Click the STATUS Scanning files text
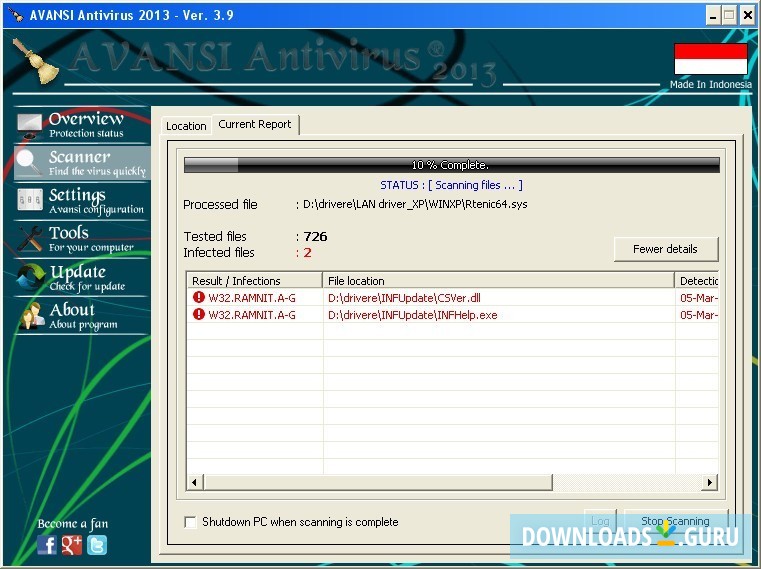The height and width of the screenshot is (569, 761). [x=451, y=185]
